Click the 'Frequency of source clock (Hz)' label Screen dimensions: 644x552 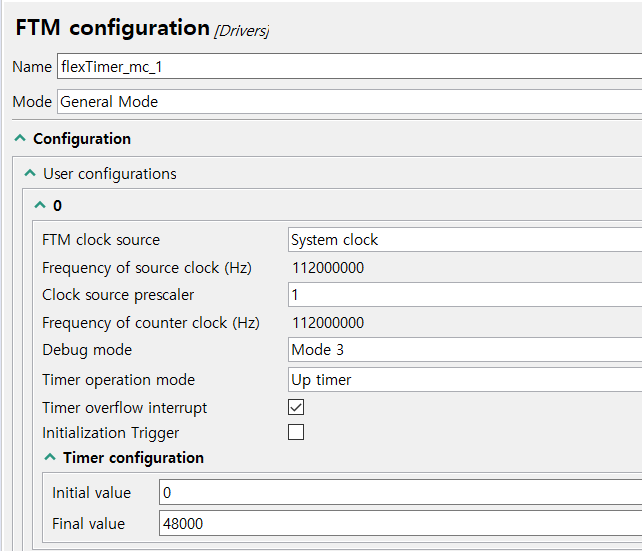click(147, 268)
